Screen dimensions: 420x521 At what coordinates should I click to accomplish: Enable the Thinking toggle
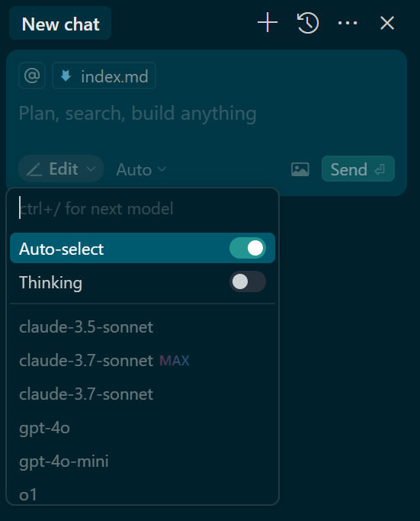pyautogui.click(x=248, y=281)
